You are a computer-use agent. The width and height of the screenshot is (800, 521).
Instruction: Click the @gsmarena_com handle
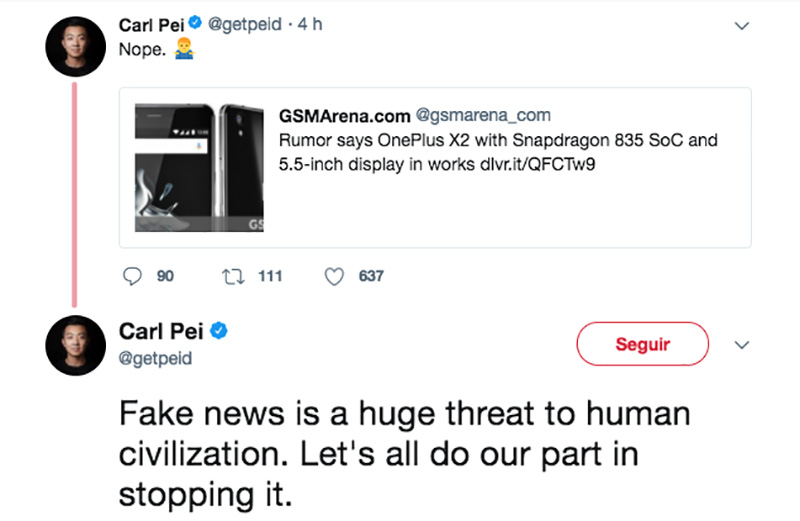(483, 115)
